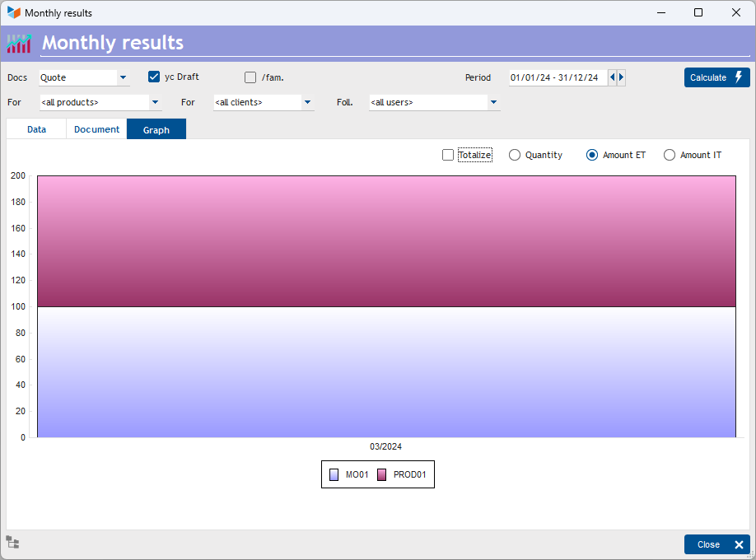This screenshot has width=756, height=560.
Task: Click the Monthly results chart icon in header
Action: coord(19,43)
